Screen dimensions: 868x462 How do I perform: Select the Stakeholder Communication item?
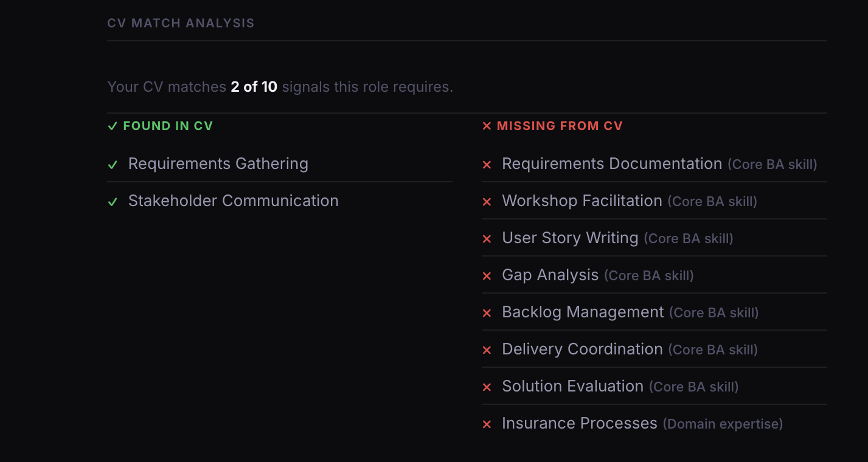click(x=233, y=201)
